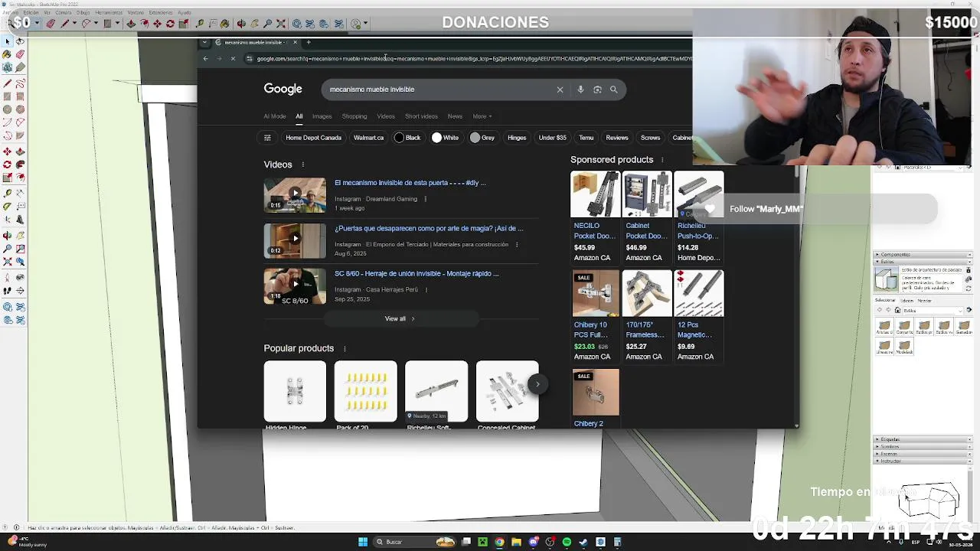Viewport: 980px width, 551px height.
Task: Stop page loading in Chrome
Action: coord(233,58)
